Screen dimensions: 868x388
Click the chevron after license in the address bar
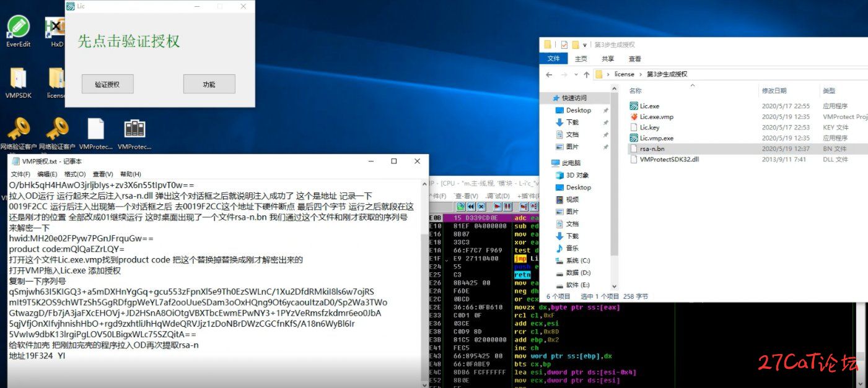641,74
